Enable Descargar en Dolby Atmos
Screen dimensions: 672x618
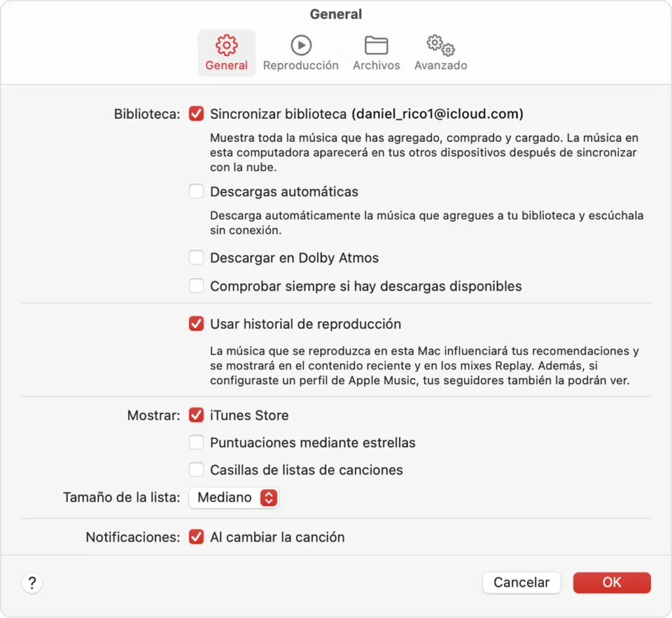[196, 258]
